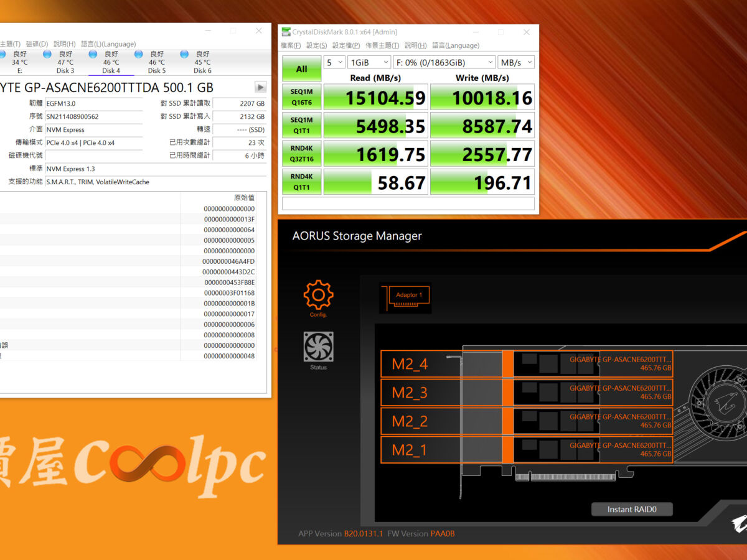Click the next-disk arrow button in CrystalDiskInfo
The height and width of the screenshot is (560, 747).
pyautogui.click(x=260, y=87)
